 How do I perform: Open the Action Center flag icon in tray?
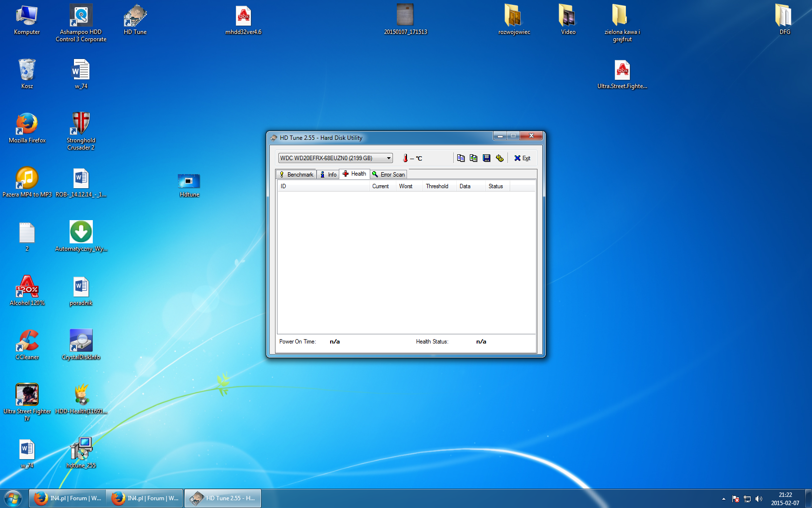[736, 499]
